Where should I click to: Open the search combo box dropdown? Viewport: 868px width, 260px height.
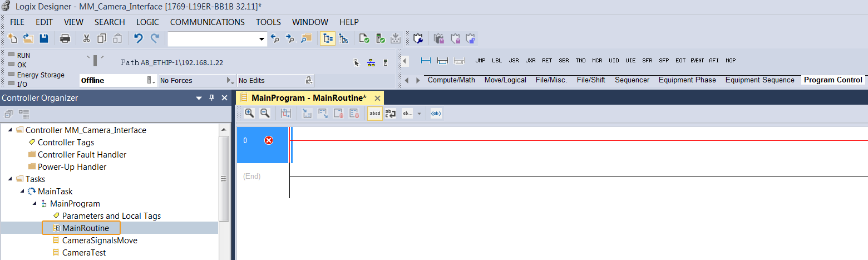263,39
